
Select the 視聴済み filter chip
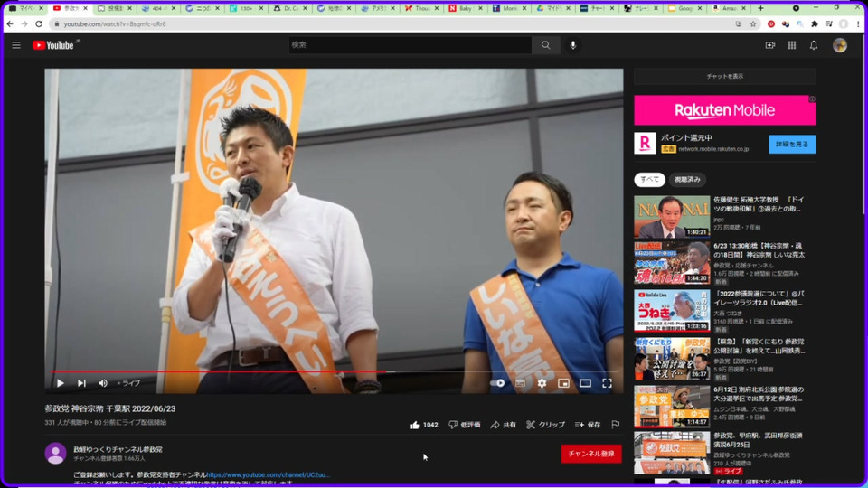click(687, 179)
